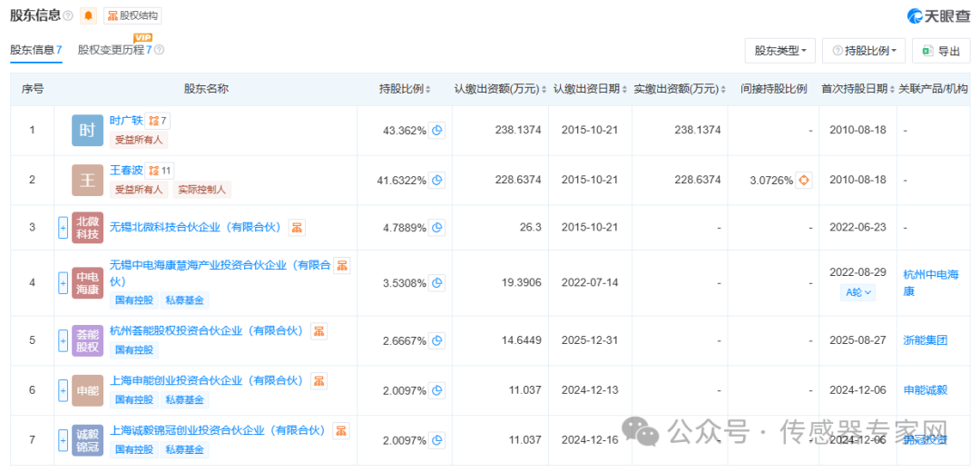
Task: Open related institution 杭州中电海康 link
Action: pyautogui.click(x=931, y=282)
